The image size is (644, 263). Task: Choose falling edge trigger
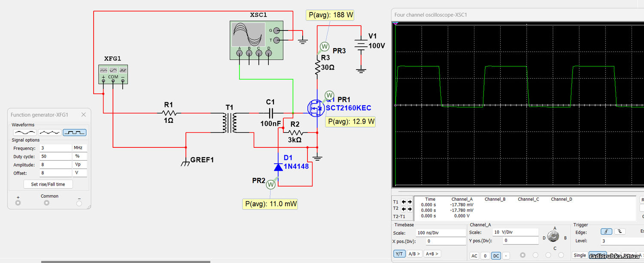click(x=620, y=232)
